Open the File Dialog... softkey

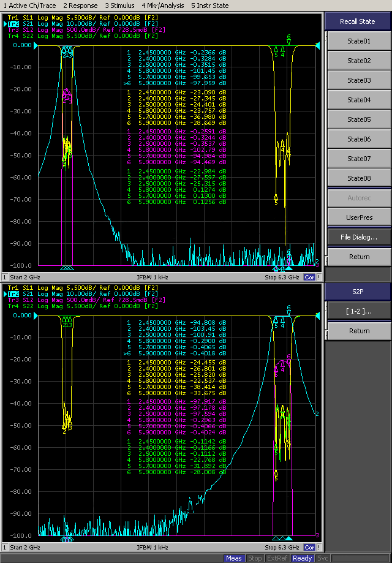point(358,237)
